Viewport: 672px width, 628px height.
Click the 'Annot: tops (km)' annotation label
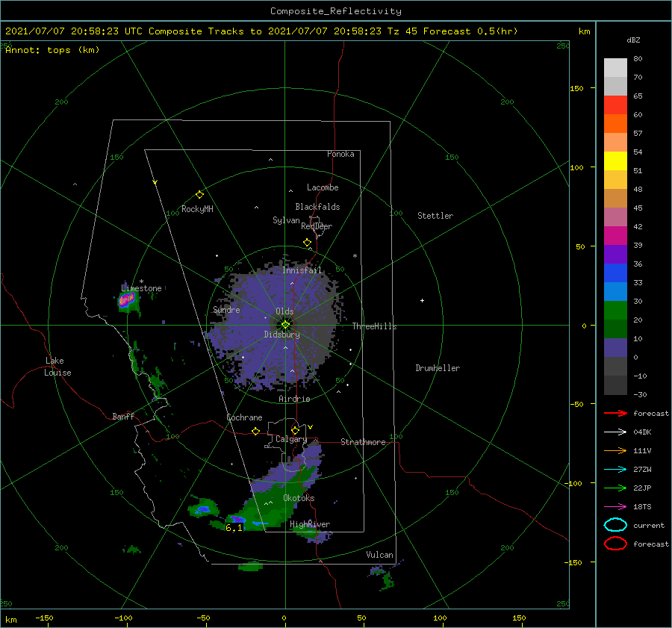click(x=52, y=50)
